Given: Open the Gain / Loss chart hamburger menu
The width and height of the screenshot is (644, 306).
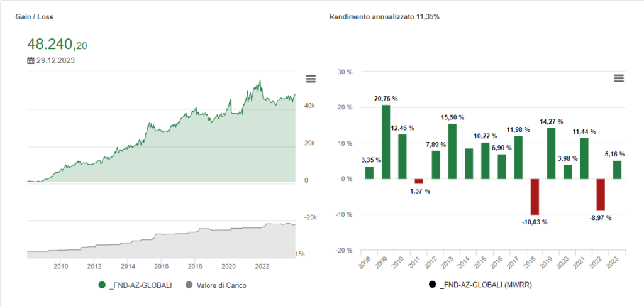Looking at the screenshot, I should point(310,79).
